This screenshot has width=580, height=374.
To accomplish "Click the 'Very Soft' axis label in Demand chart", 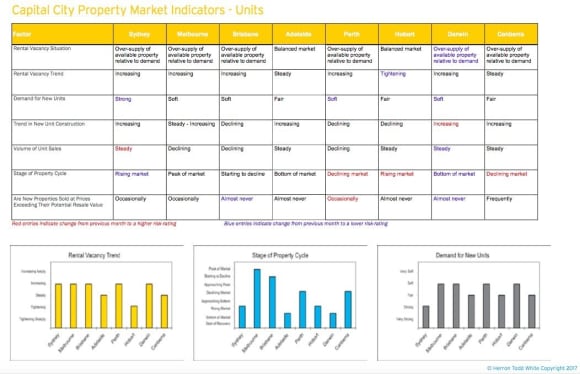I will coord(407,271).
